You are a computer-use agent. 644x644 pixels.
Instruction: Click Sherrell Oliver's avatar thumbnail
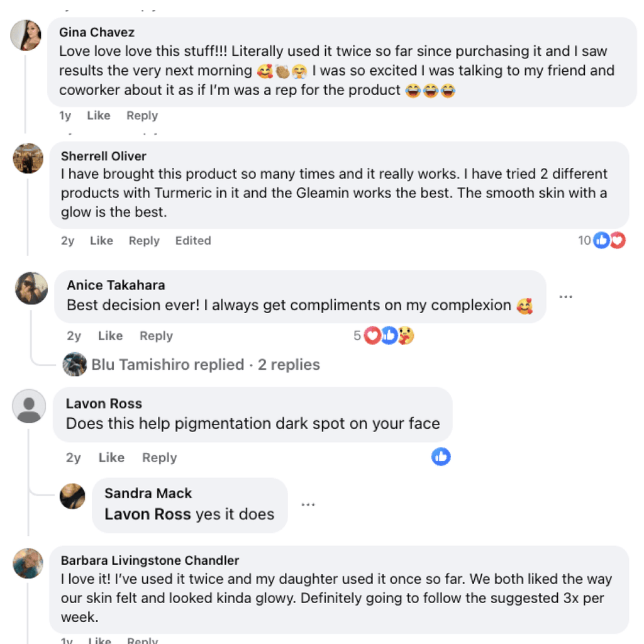coord(28,158)
